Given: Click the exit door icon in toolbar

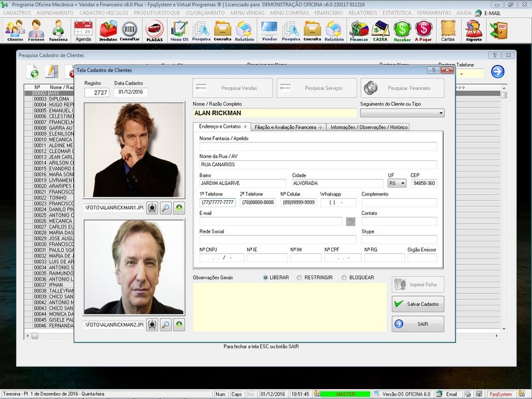Looking at the screenshot, I should click(498, 30).
